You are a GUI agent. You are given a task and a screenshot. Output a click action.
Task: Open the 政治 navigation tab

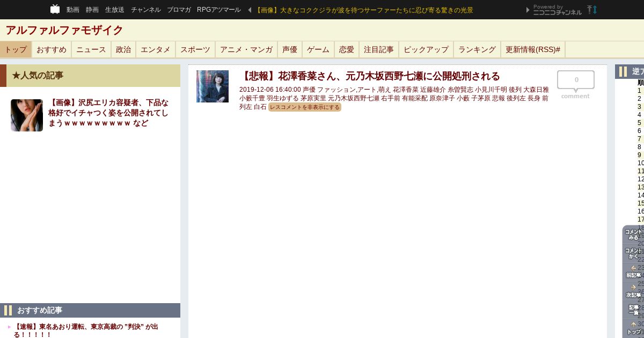123,49
